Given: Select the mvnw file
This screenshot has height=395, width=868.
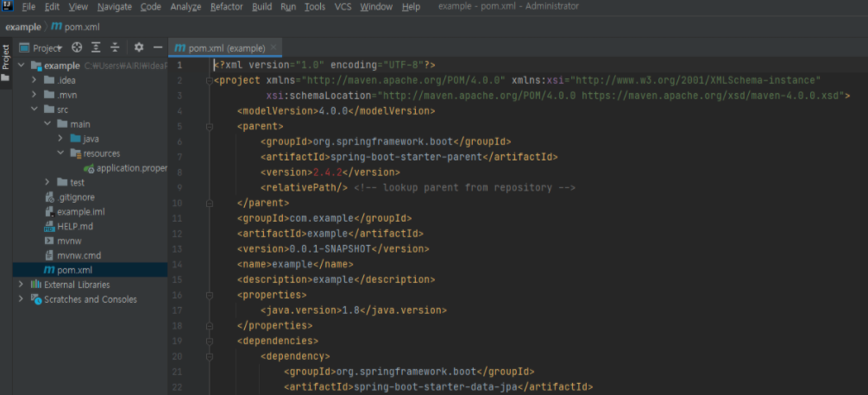Looking at the screenshot, I should tap(62, 241).
